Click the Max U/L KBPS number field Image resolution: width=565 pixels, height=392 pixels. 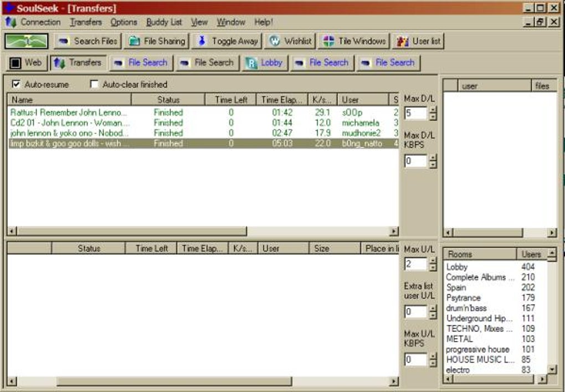[x=416, y=359]
